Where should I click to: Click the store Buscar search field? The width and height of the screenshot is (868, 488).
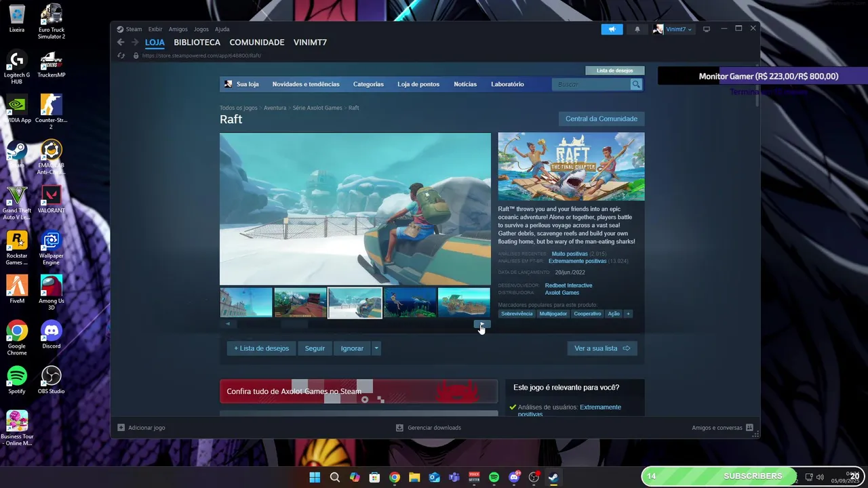(592, 84)
